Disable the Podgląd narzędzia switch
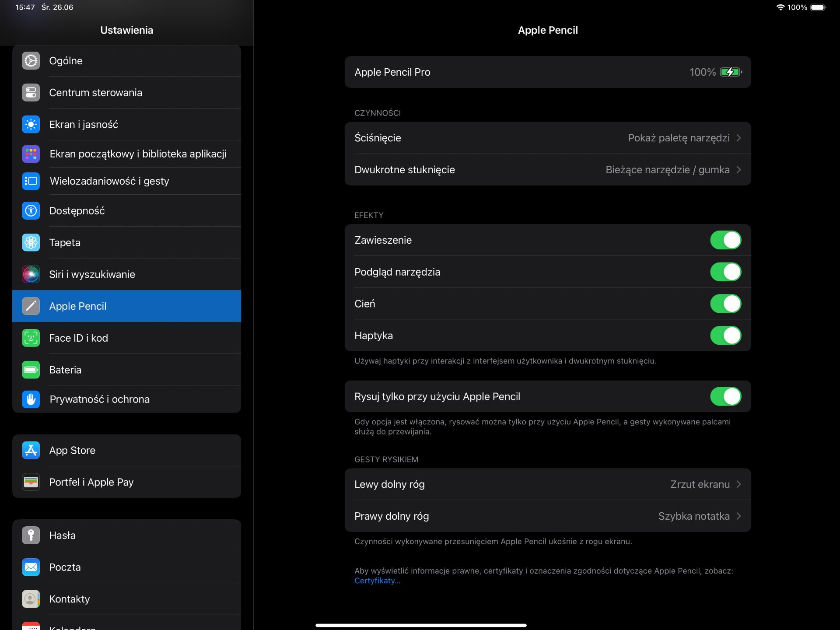Screen dimensions: 840x630 pyautogui.click(x=725, y=272)
